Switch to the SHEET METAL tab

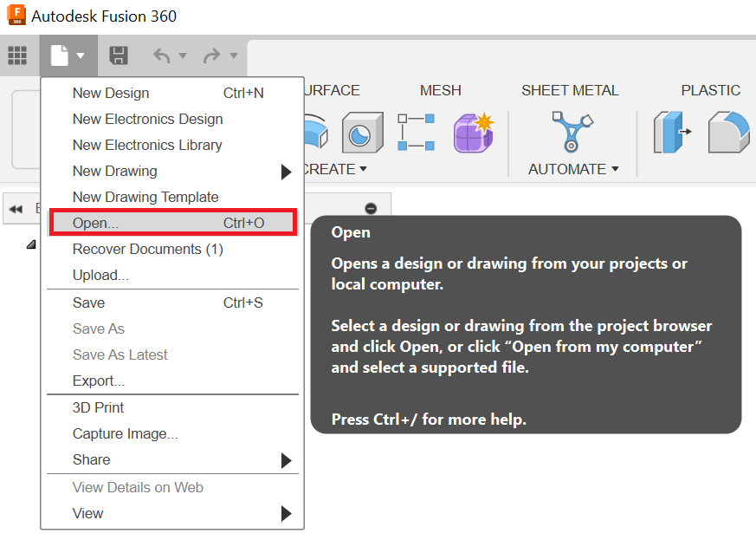570,90
